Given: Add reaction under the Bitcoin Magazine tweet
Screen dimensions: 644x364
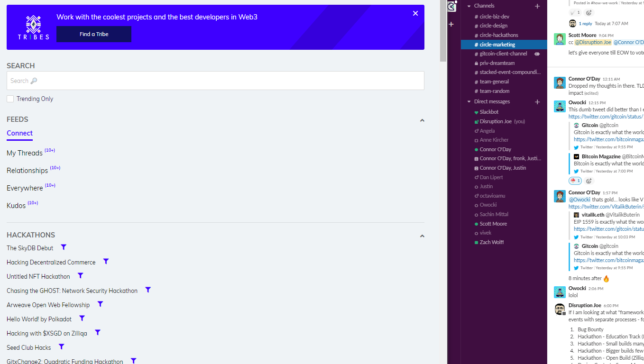Looking at the screenshot, I should [x=589, y=181].
